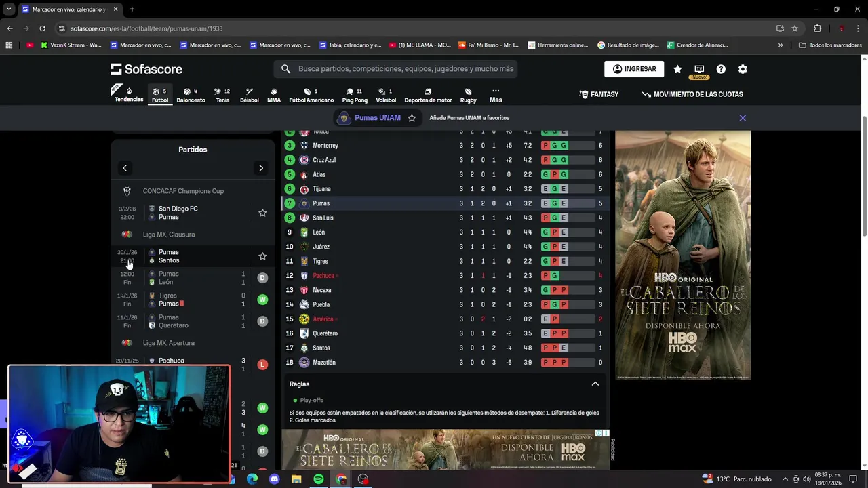Image resolution: width=868 pixels, height=488 pixels.
Task: Click the INGRESAR login button
Action: 634,69
